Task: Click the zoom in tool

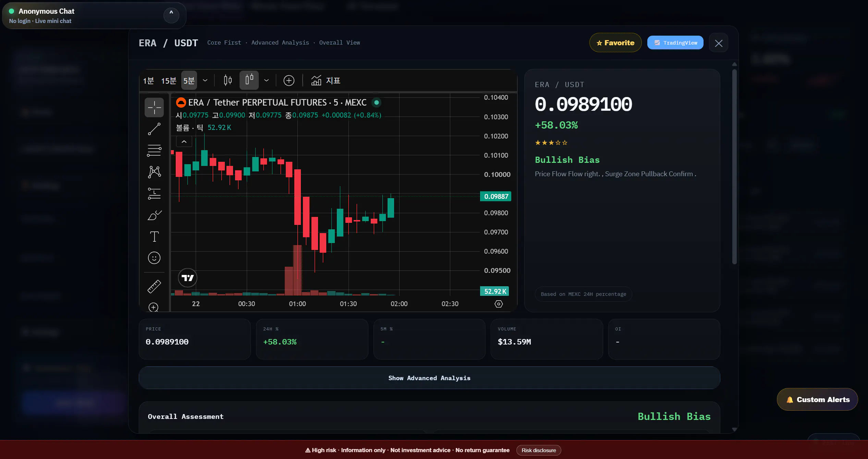Action: (x=154, y=307)
